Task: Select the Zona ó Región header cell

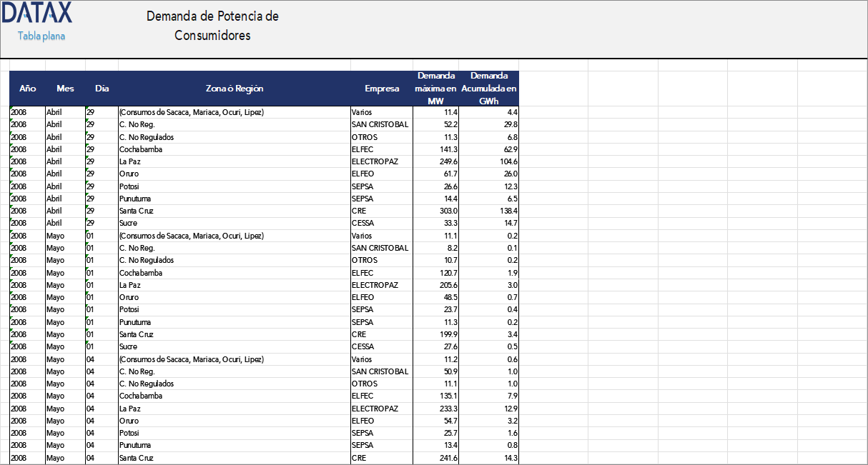Action: point(235,89)
